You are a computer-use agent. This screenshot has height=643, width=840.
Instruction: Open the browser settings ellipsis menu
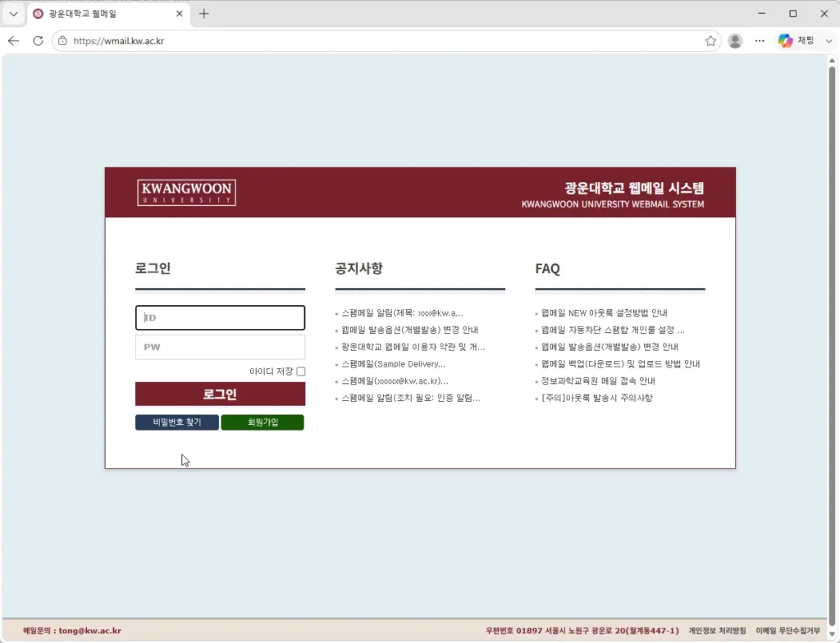760,41
